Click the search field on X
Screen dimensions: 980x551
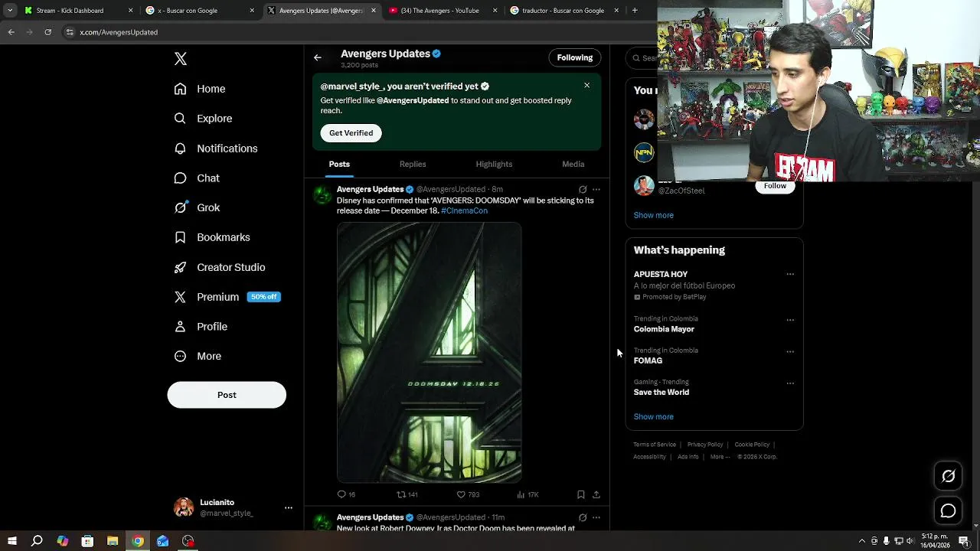pyautogui.click(x=642, y=58)
